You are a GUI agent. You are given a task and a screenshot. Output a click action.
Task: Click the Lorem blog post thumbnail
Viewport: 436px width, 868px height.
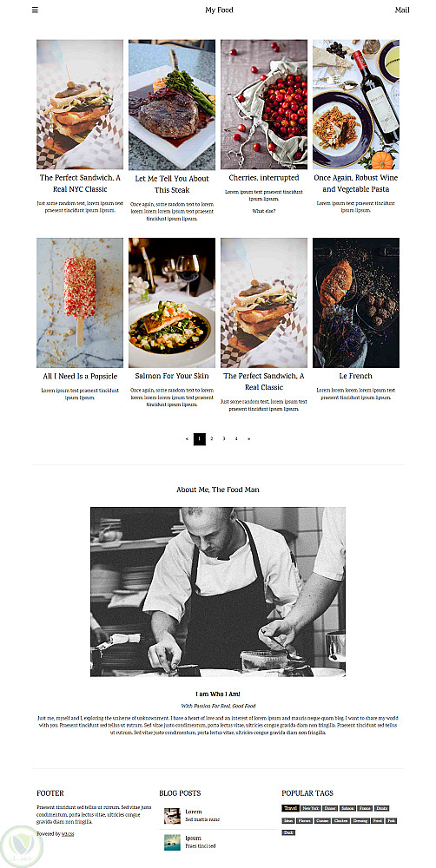point(172,816)
